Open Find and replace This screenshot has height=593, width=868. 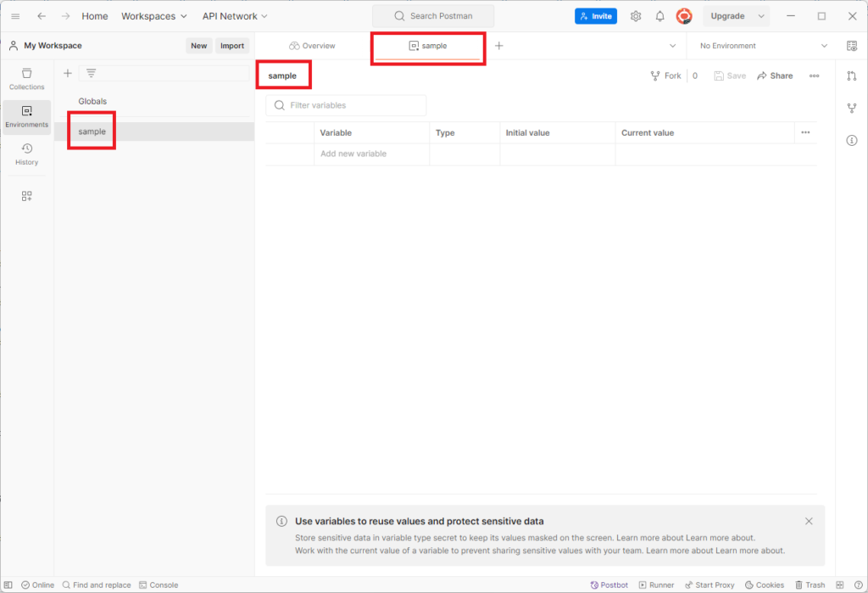(97, 585)
